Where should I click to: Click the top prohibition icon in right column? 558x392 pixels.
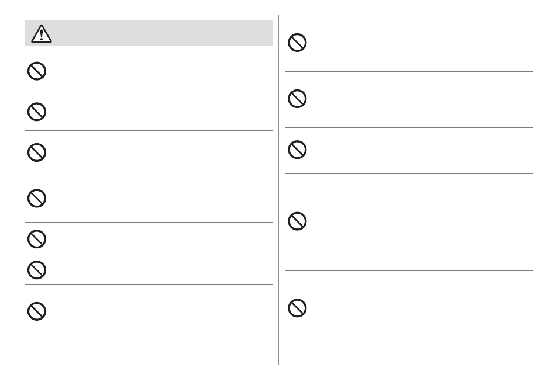[297, 43]
